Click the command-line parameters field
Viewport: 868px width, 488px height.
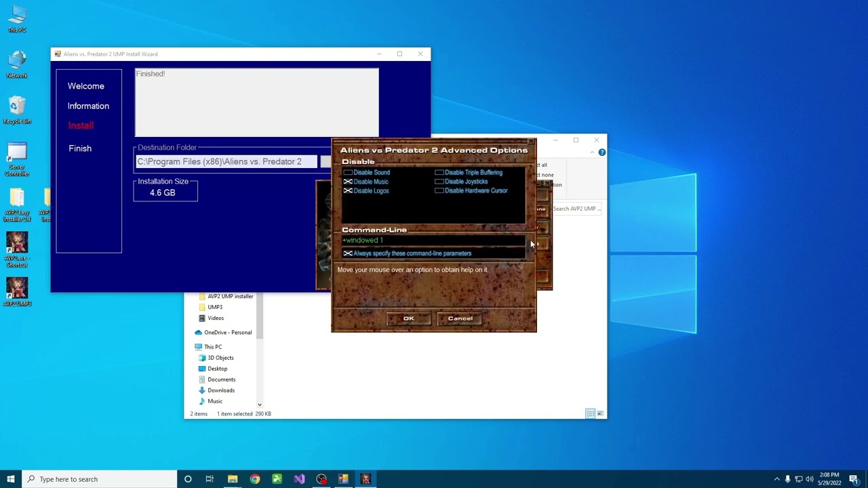[x=433, y=241]
